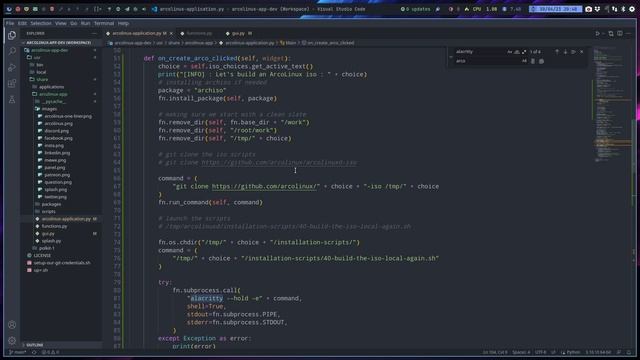The image size is (640, 360).
Task: Close the arcolinux-application.py tab
Action: click(x=171, y=33)
